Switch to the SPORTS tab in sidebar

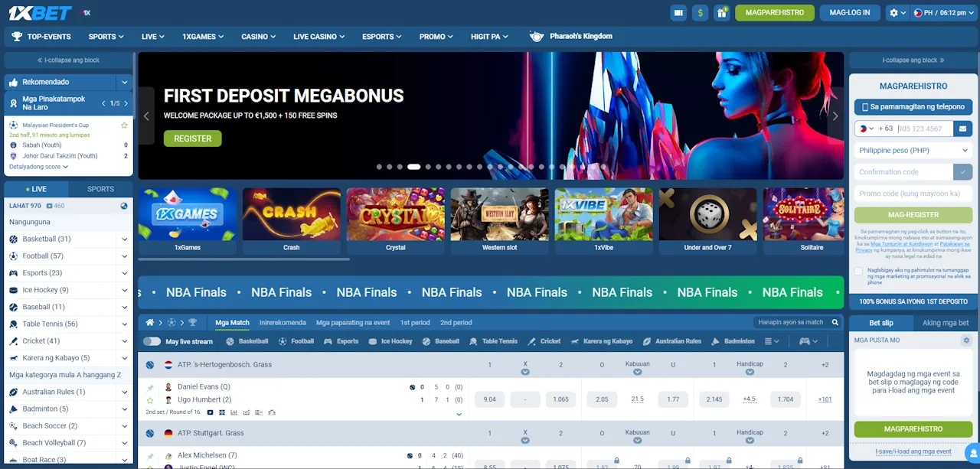pyautogui.click(x=100, y=189)
